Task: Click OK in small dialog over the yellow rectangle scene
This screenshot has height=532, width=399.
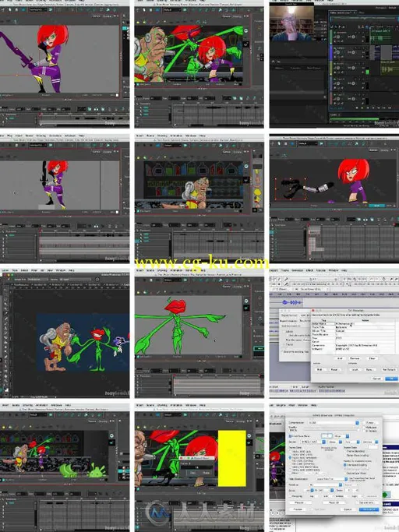Action: pos(193,473)
